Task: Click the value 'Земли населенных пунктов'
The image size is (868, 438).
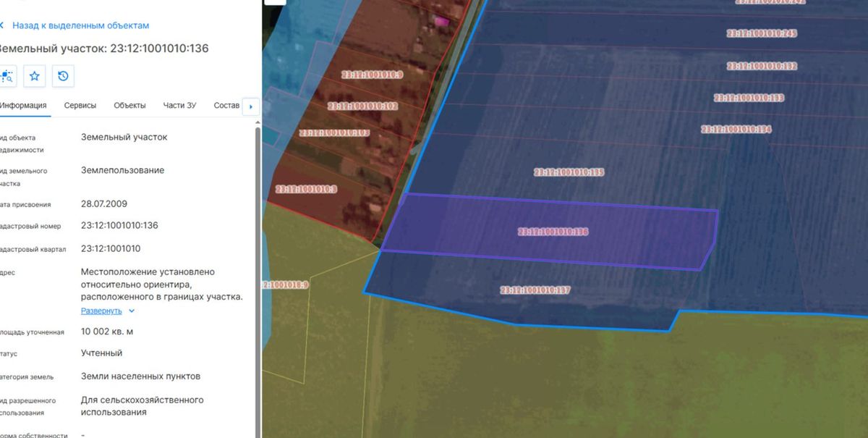Action: click(140, 376)
